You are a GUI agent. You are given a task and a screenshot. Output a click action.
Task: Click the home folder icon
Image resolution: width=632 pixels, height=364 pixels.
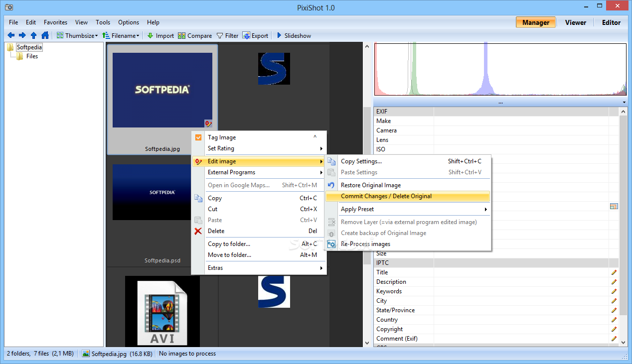tap(45, 35)
